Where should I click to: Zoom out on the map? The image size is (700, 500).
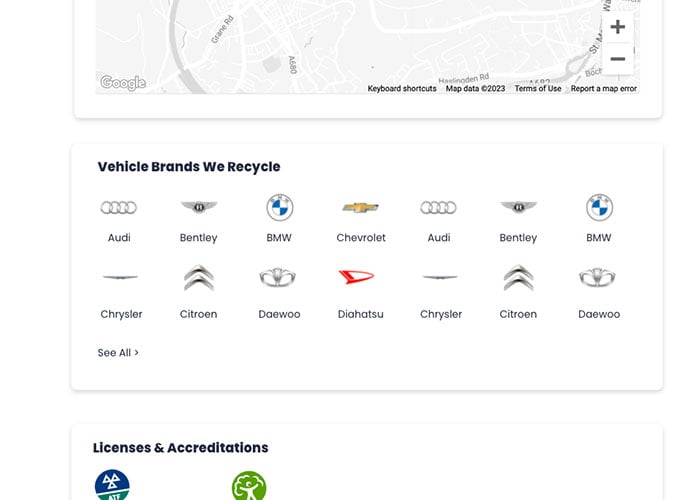[617, 59]
